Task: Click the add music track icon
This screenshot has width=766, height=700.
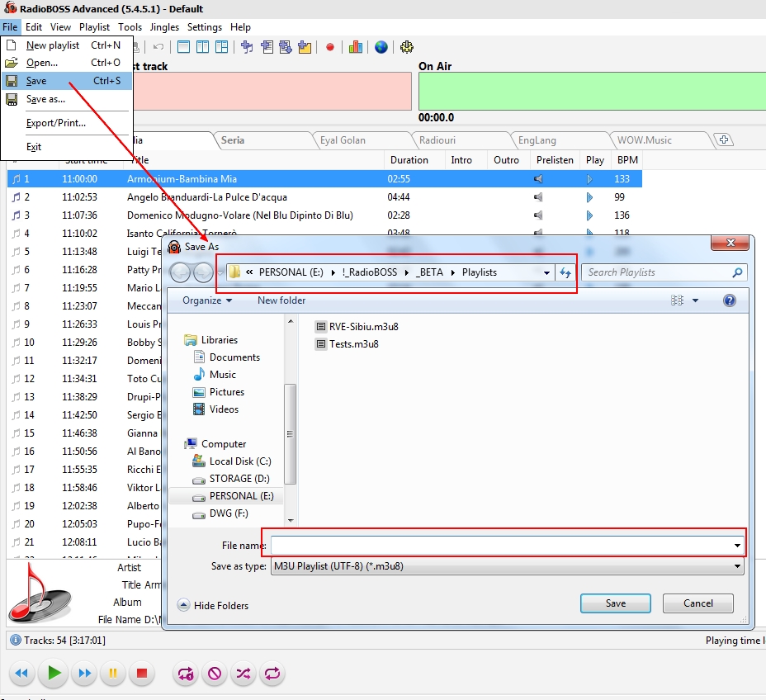Action: pyautogui.click(x=247, y=47)
